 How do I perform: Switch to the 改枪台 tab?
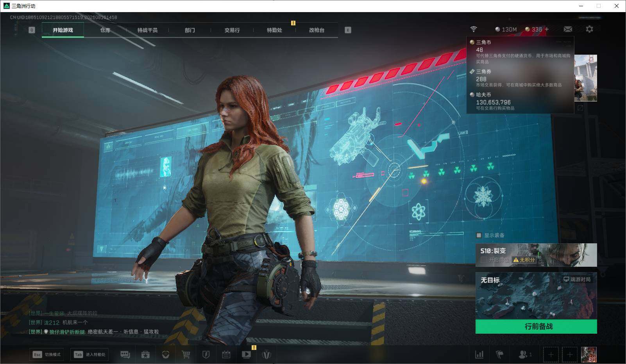coord(317,30)
